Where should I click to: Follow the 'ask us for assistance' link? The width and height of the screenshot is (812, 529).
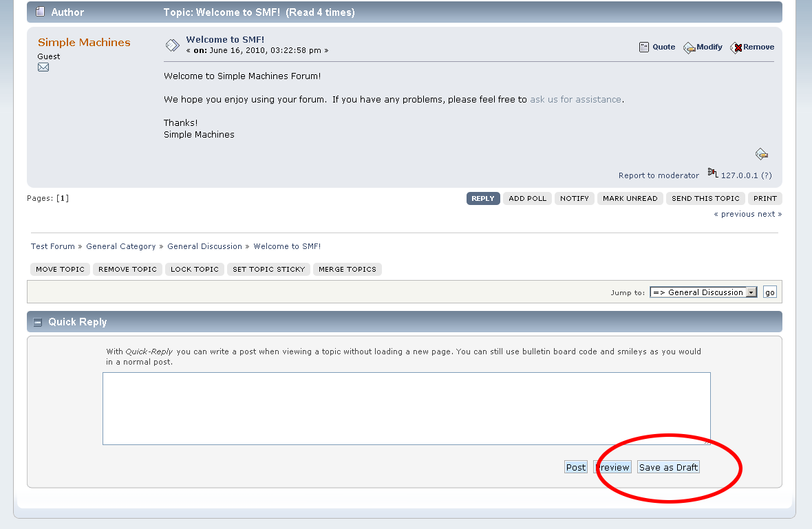click(575, 99)
